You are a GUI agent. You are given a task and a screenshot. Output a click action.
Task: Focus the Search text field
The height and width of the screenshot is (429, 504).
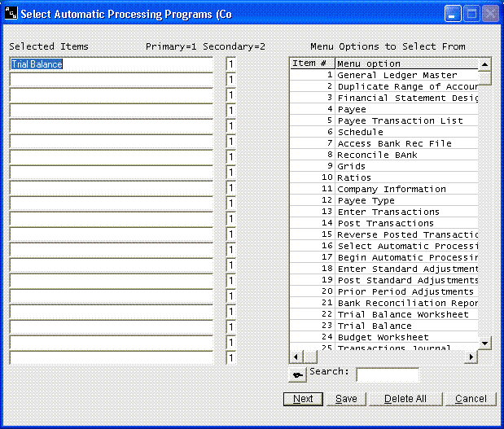tap(388, 374)
